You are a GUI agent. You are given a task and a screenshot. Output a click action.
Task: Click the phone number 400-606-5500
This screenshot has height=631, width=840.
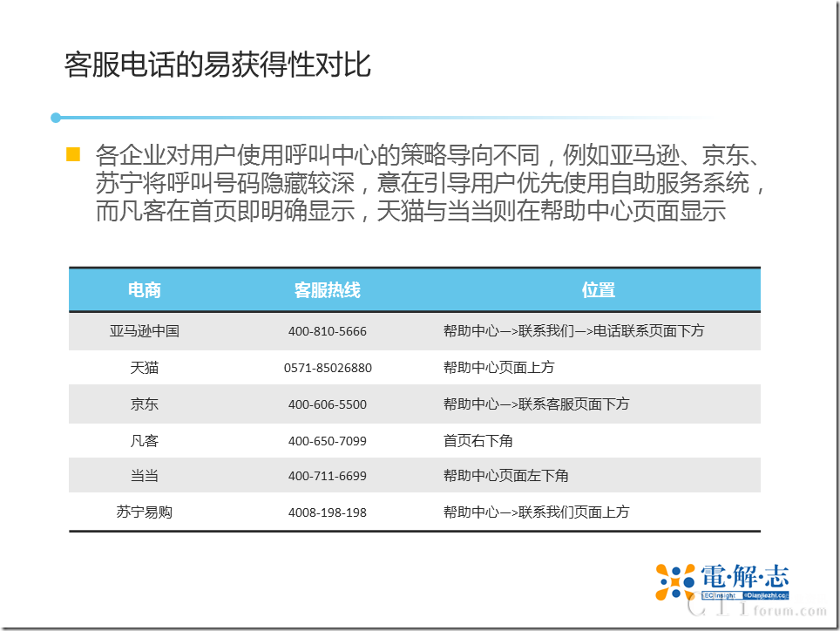328,404
